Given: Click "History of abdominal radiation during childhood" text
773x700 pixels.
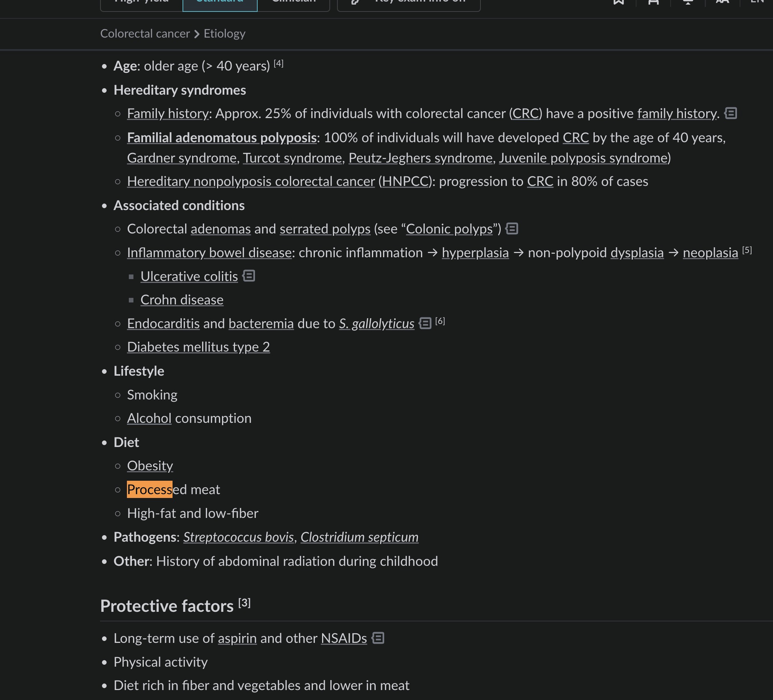Looking at the screenshot, I should pos(297,561).
